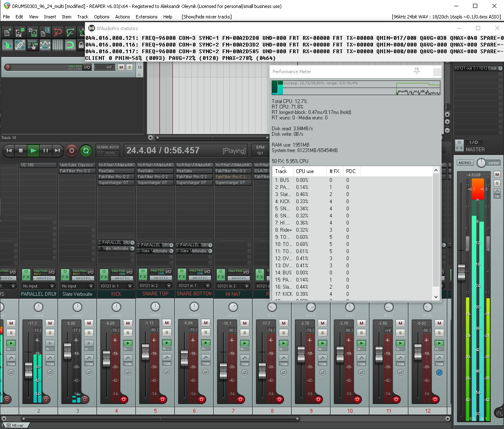This screenshot has height=429, width=504.
Task: Open envelope button on SNARE TOP strip
Action: (x=167, y=358)
